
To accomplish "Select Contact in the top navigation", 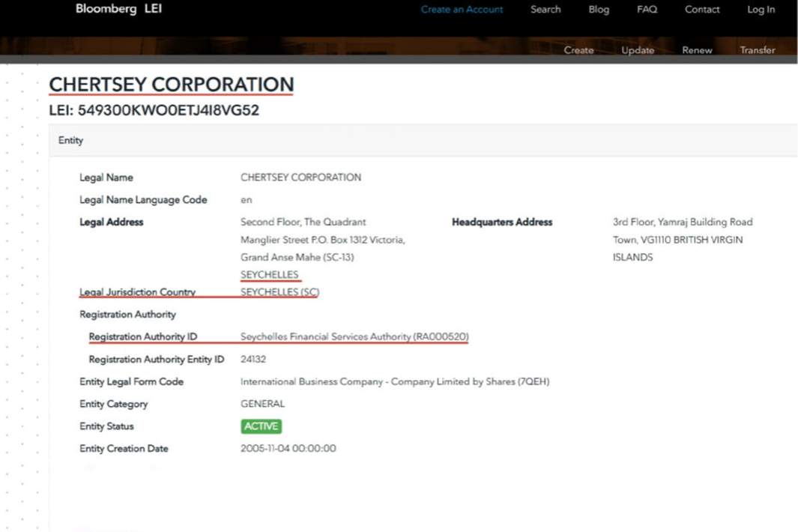I will tap(702, 10).
